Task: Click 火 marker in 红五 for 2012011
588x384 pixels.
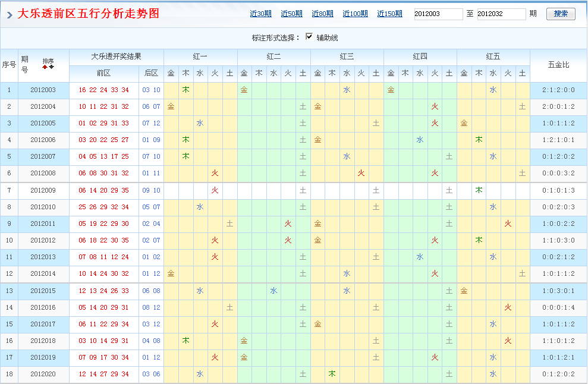Action: tap(508, 224)
